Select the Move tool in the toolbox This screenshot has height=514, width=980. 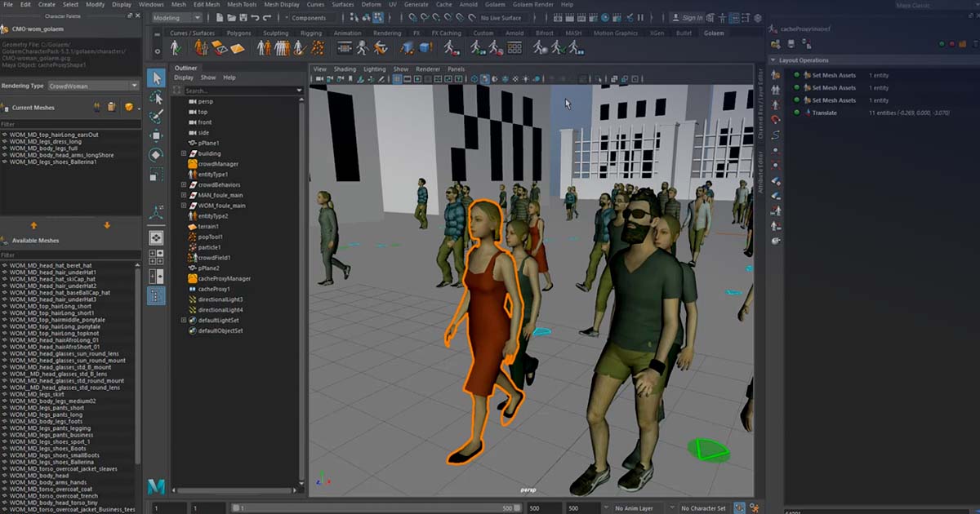pos(158,135)
